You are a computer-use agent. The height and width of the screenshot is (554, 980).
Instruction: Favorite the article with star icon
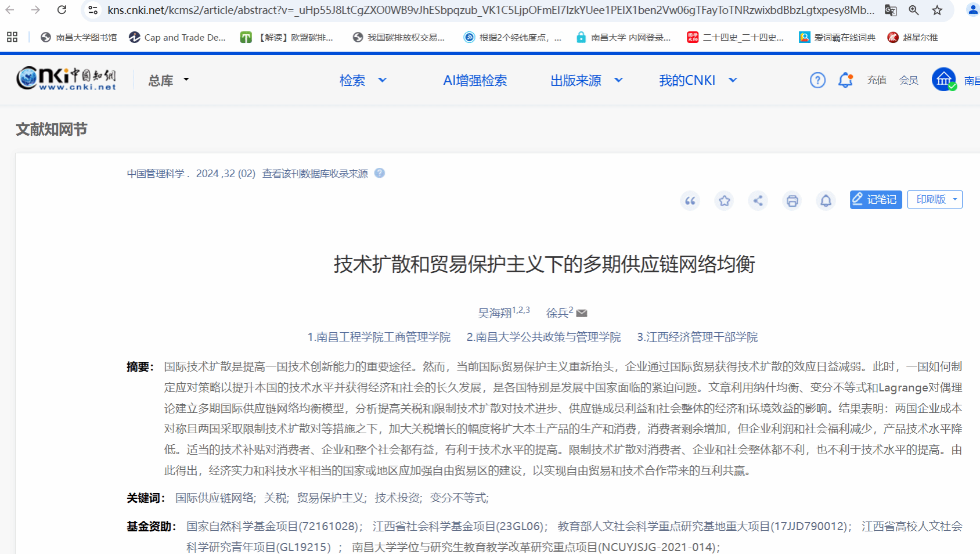(x=724, y=201)
